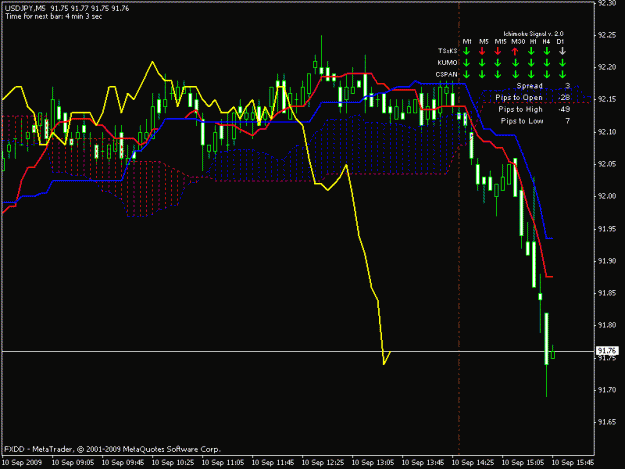Click the KUMO arrow in the M1 column
This screenshot has width=625, height=469.
point(467,63)
